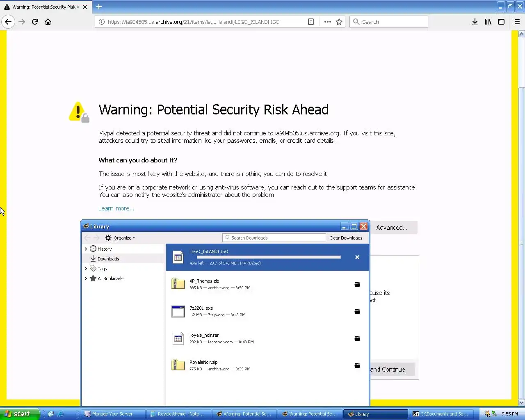Click the 7z2201.exe file icon
The width and height of the screenshot is (525, 420).
[x=178, y=311]
